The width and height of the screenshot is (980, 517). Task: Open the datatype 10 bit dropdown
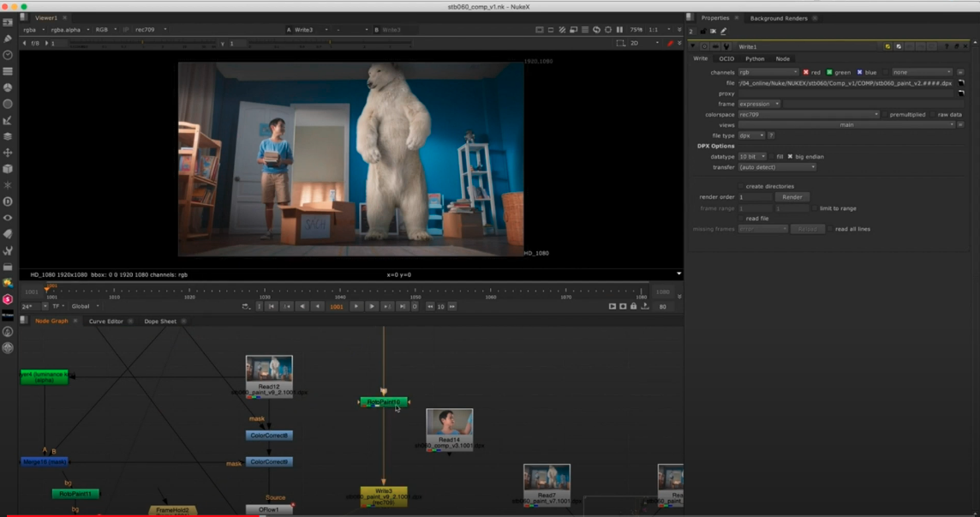coord(751,156)
